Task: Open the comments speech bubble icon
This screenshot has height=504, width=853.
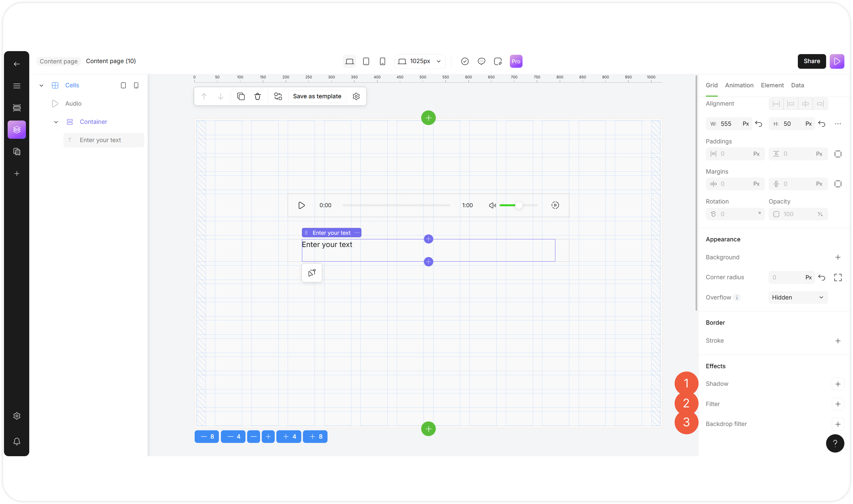Action: pos(481,61)
